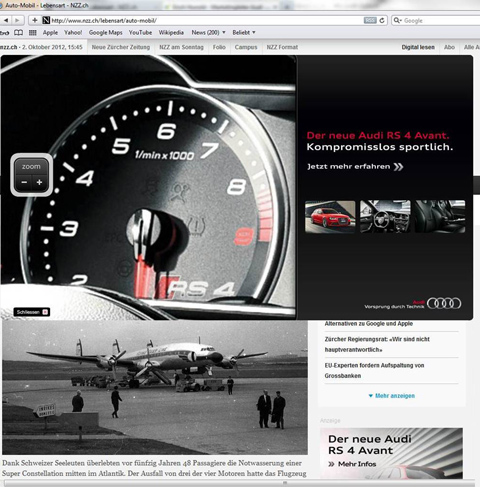Open Top Sites grid icon
This screenshot has width=480, height=487.
[33, 33]
